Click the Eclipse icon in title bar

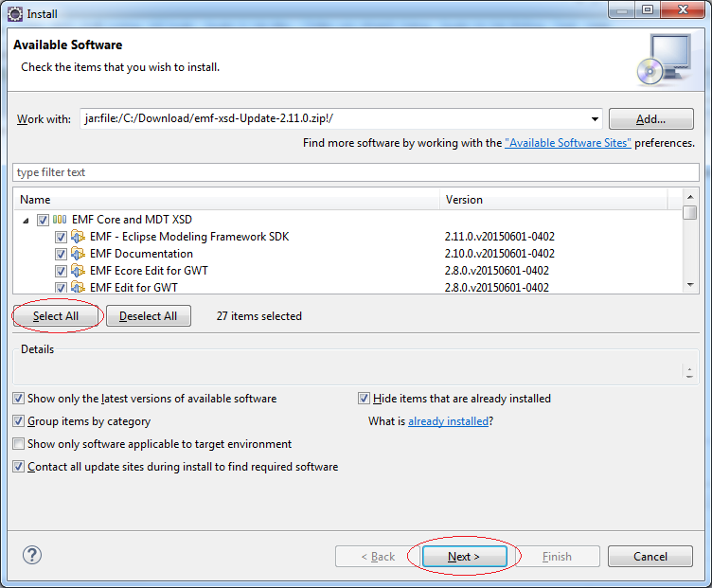[14, 14]
